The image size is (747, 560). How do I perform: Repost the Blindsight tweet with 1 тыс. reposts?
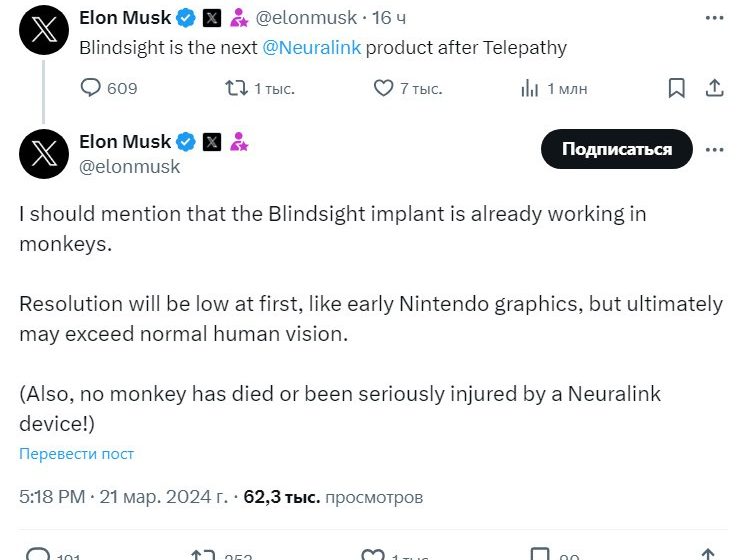coord(237,89)
